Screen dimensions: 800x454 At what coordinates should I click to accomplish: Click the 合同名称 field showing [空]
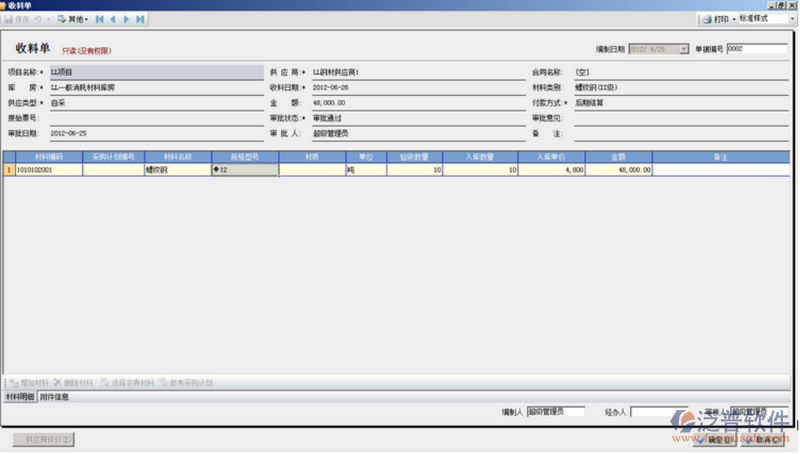coord(681,72)
